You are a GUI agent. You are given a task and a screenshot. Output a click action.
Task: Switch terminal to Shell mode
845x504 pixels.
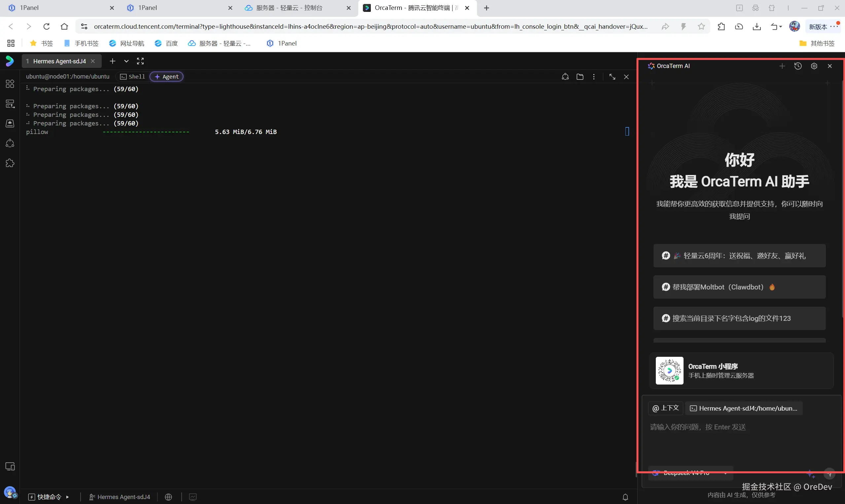(x=132, y=77)
